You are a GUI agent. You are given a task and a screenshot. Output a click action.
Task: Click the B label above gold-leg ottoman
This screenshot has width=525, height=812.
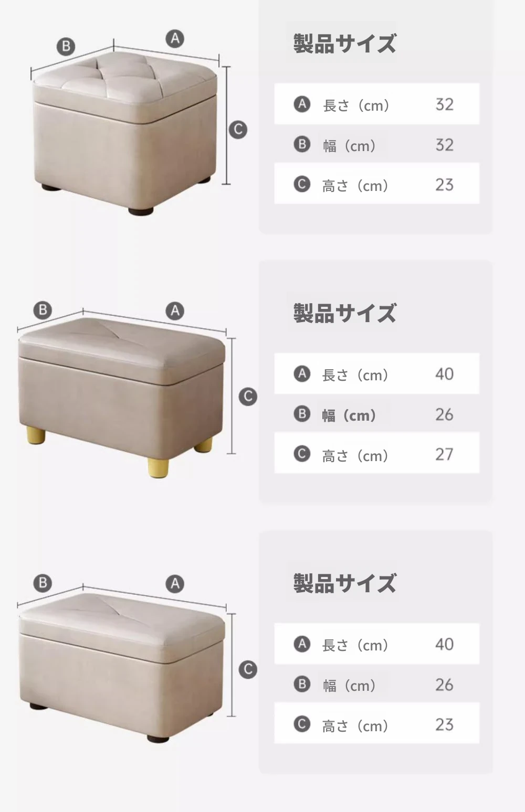[x=43, y=309]
